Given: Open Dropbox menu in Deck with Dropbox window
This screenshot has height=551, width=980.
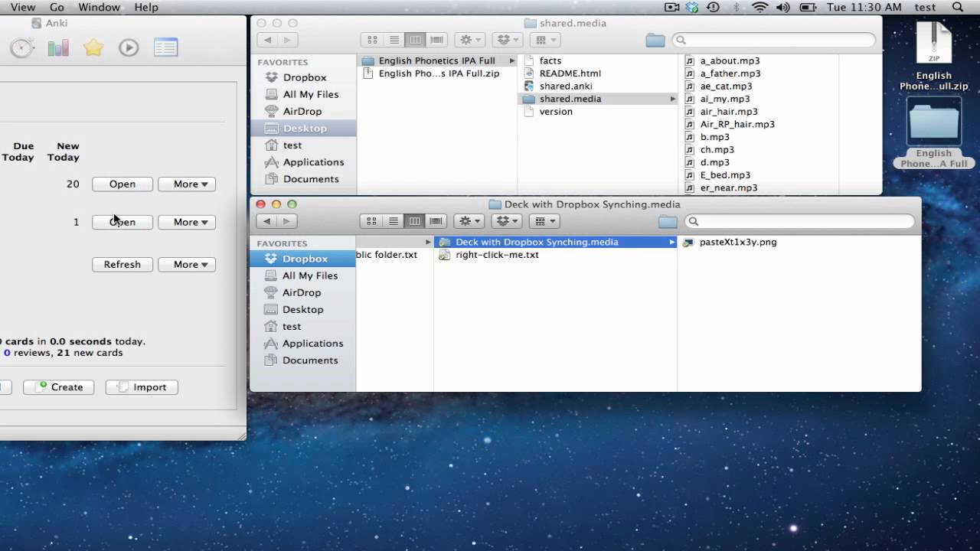Looking at the screenshot, I should click(x=506, y=221).
